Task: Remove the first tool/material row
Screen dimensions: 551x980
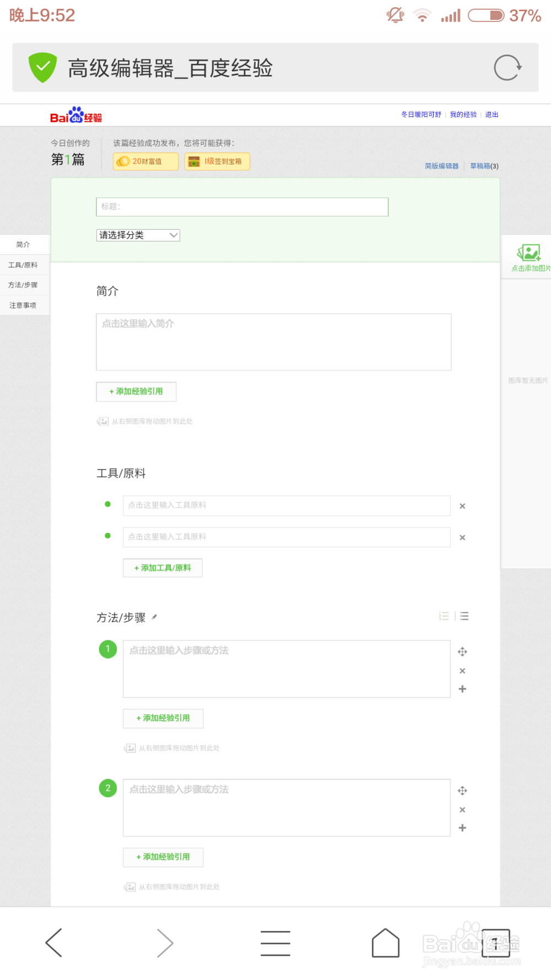Action: pyautogui.click(x=462, y=506)
